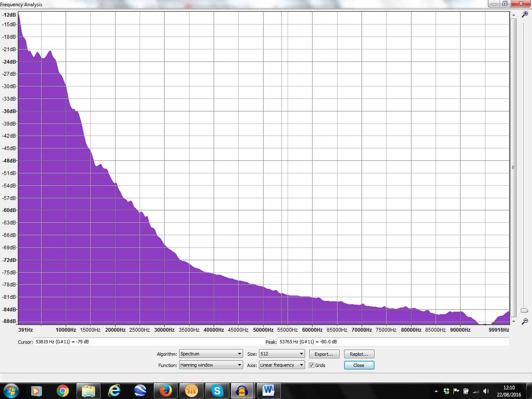This screenshot has height=399, width=532.
Task: Click the 391Hz axis label
Action: pyautogui.click(x=26, y=330)
